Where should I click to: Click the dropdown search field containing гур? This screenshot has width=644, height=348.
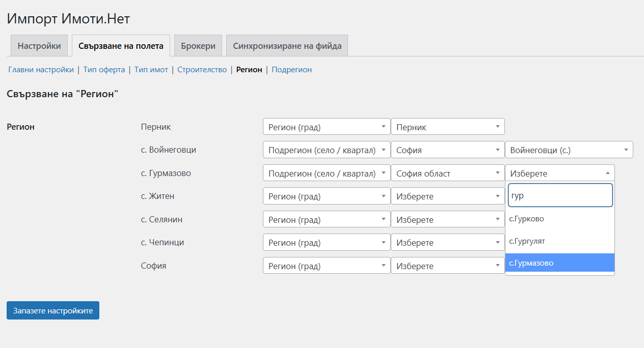[560, 195]
